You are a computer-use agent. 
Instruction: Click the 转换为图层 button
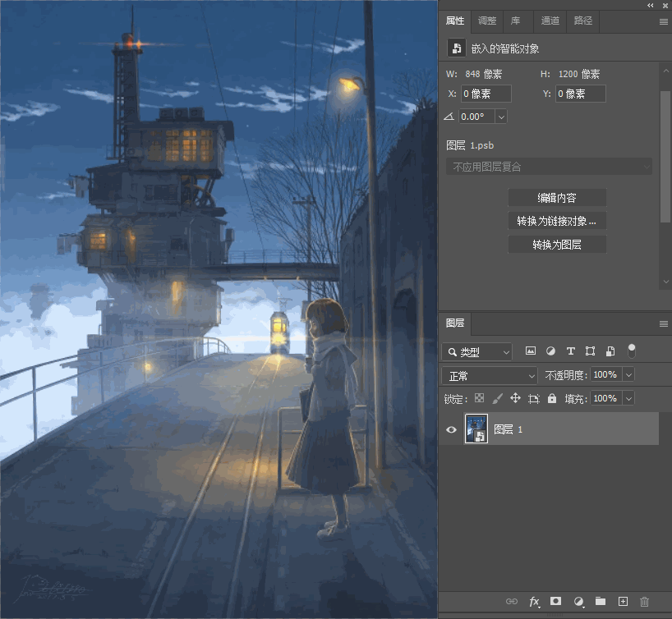[x=557, y=245]
